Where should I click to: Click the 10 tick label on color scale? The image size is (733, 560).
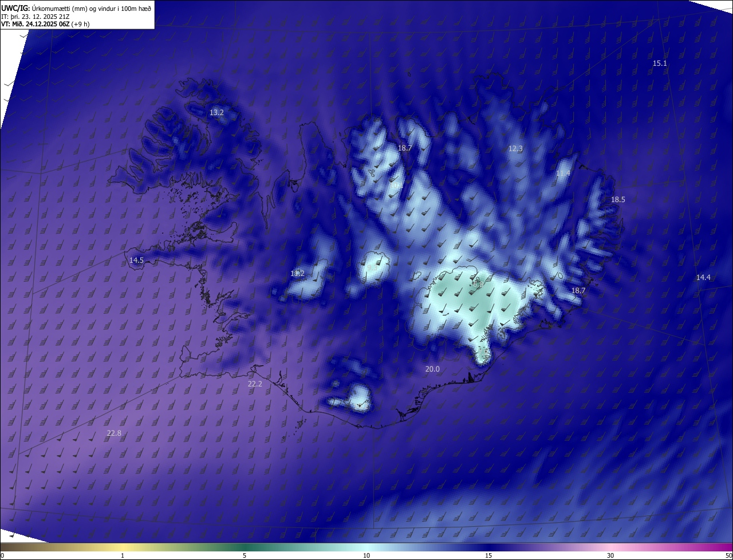coord(366,555)
